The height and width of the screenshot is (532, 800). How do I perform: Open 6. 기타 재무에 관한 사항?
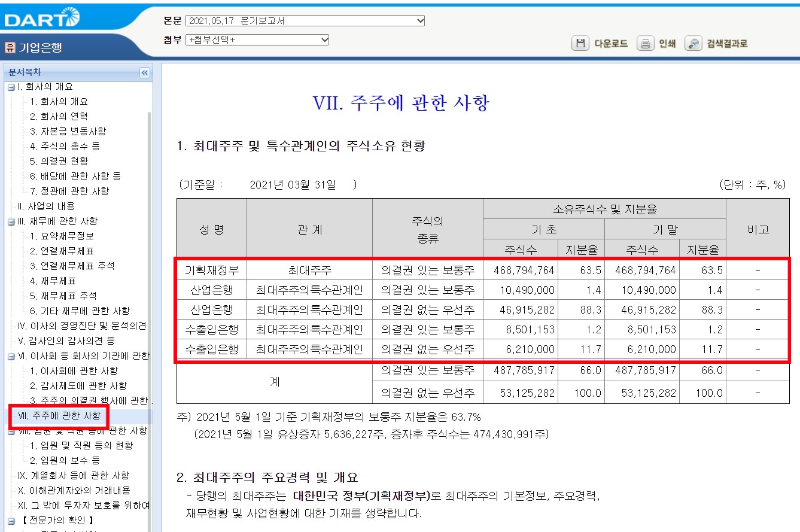tap(80, 311)
